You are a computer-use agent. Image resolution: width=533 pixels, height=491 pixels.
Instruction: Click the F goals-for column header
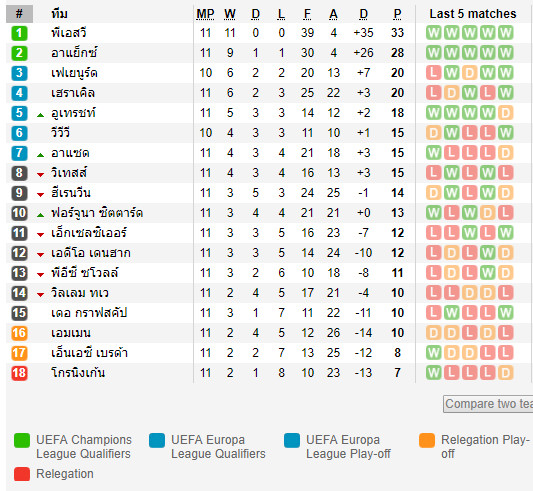tap(307, 14)
